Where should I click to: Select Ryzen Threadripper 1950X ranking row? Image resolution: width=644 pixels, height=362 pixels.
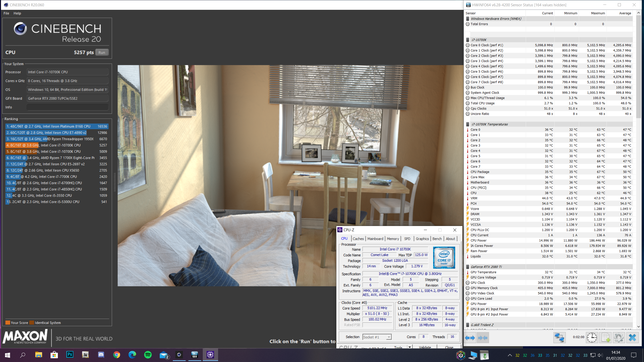[57, 139]
